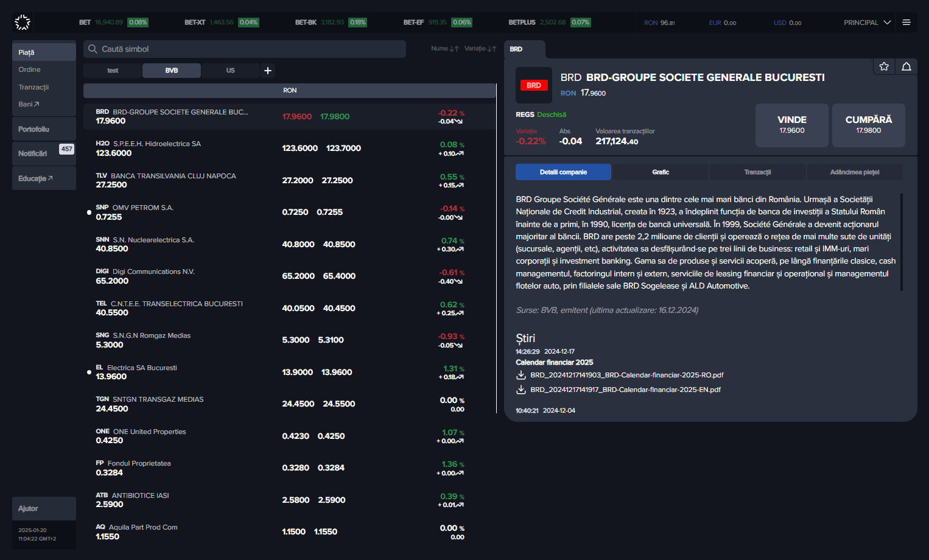Switch to the Grafic tab
The height and width of the screenshot is (560, 929).
[660, 172]
